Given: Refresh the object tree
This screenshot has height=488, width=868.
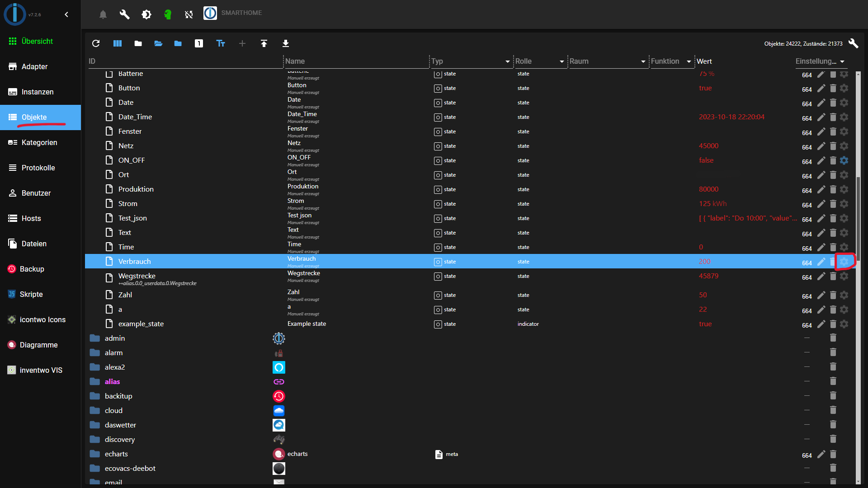Looking at the screenshot, I should (96, 43).
